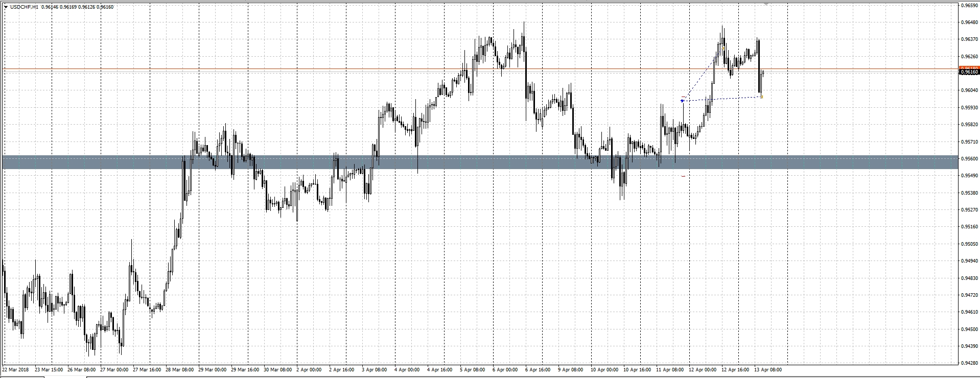Viewport: 980px width, 378px height.
Task: Click the 4 Apr 16:00 time axis label
Action: (x=440, y=369)
